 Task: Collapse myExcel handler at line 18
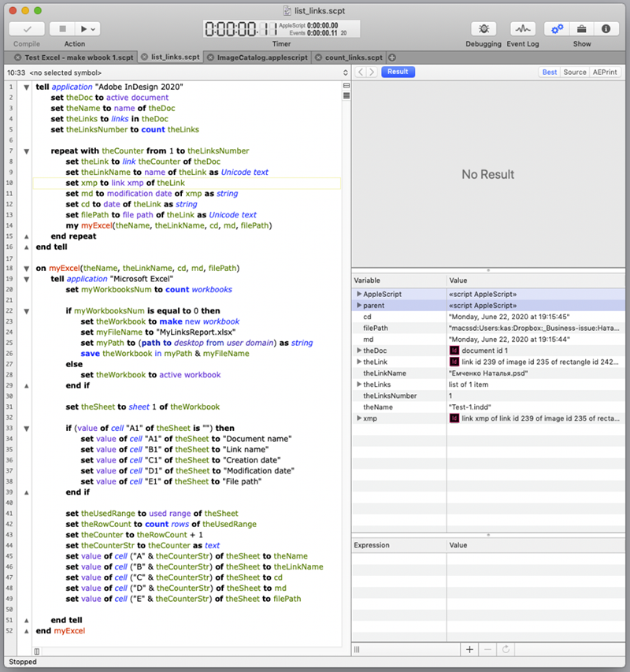tap(26, 269)
